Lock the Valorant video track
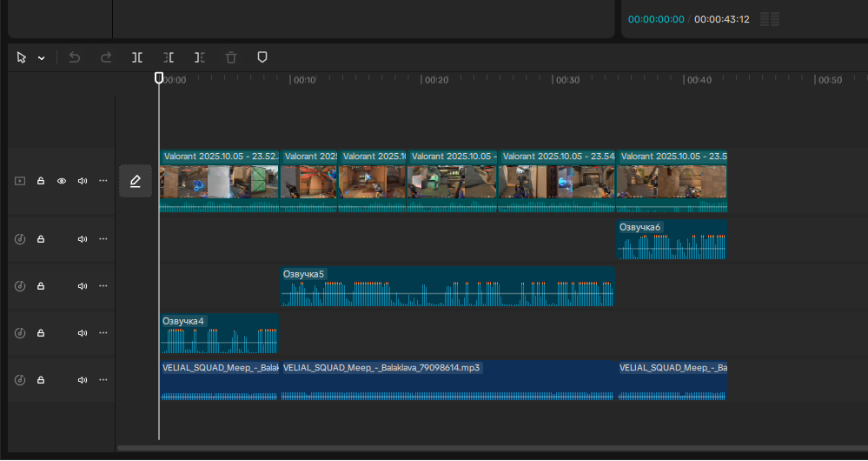 [x=41, y=181]
